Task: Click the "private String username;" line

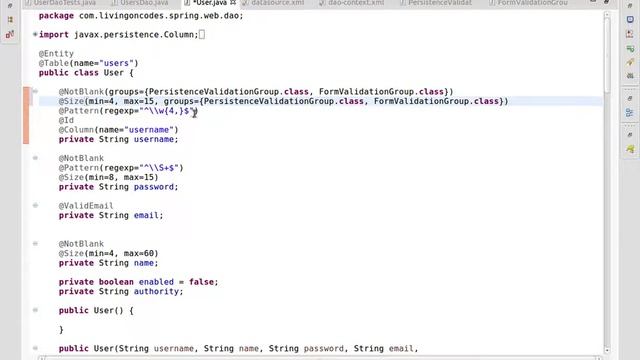Action: [118, 140]
